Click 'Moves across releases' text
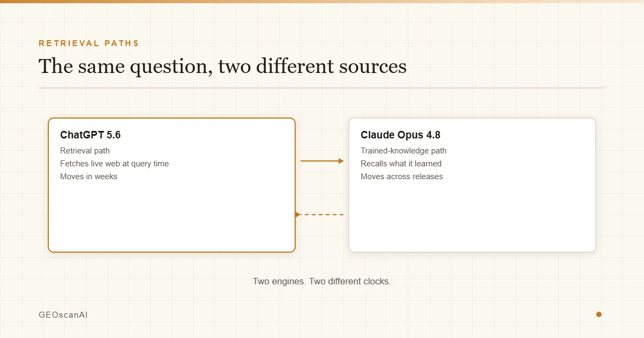644x338 pixels. point(402,177)
